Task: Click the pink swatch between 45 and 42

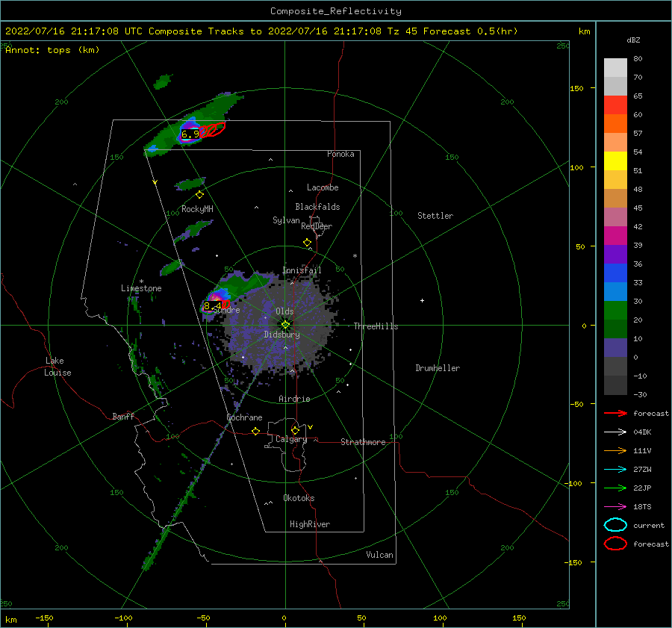Action: coord(615,217)
